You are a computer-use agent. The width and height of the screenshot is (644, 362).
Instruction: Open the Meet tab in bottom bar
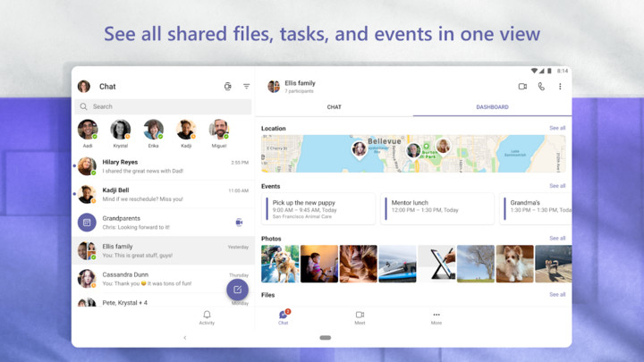tap(360, 317)
